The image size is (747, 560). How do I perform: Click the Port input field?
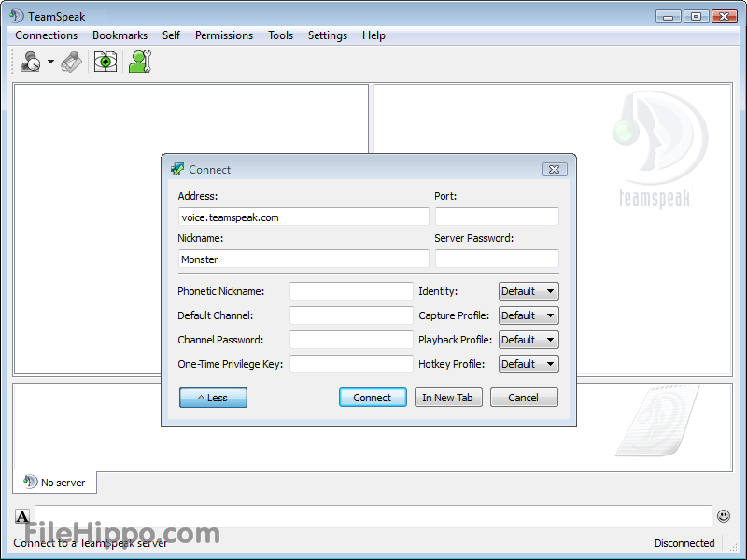click(x=497, y=217)
